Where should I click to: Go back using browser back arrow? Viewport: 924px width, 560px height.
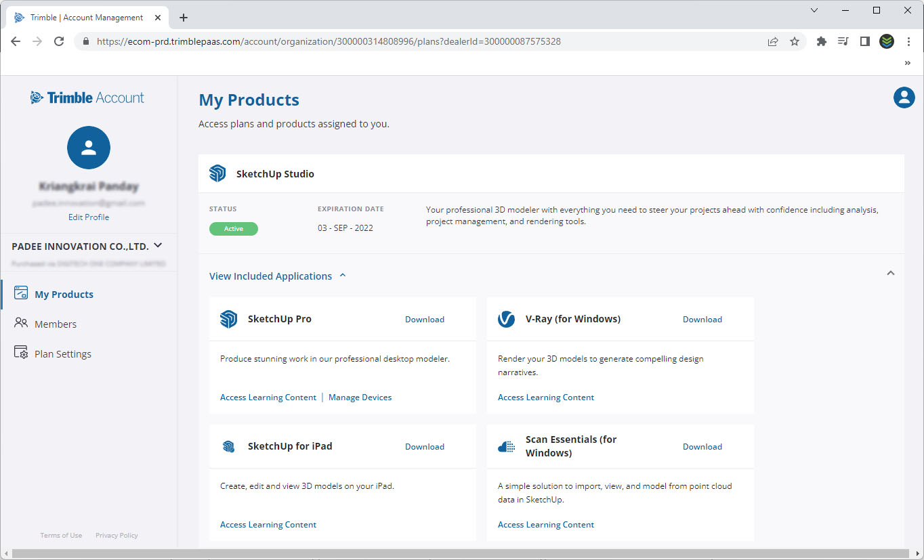16,41
